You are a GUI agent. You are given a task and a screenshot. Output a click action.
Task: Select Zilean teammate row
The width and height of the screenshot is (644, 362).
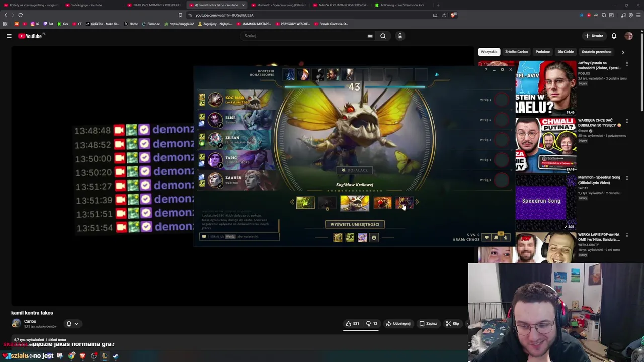pyautogui.click(x=236, y=140)
